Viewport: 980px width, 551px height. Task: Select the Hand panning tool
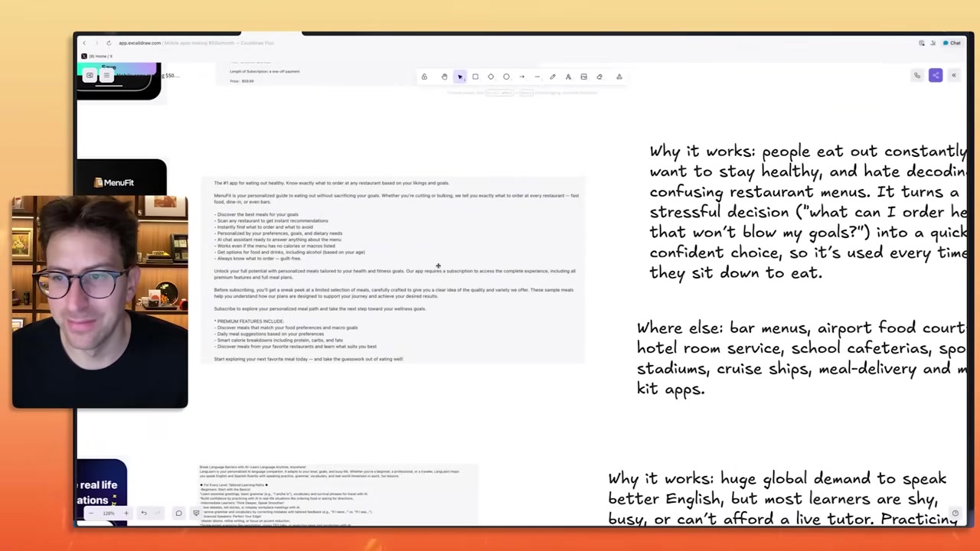click(444, 77)
